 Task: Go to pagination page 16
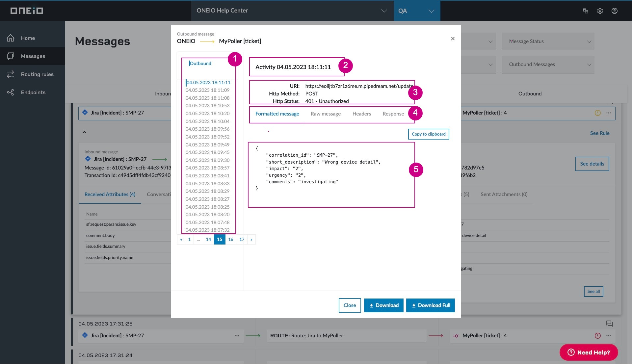point(231,240)
